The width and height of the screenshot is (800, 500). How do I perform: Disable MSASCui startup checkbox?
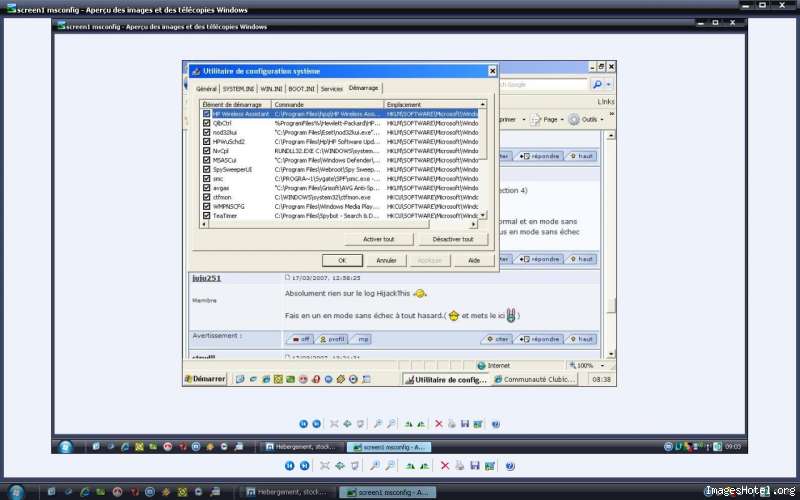pyautogui.click(x=207, y=160)
